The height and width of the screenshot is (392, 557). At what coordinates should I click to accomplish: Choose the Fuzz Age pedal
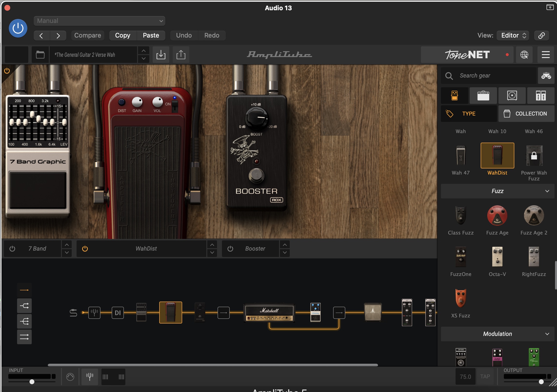[497, 220]
